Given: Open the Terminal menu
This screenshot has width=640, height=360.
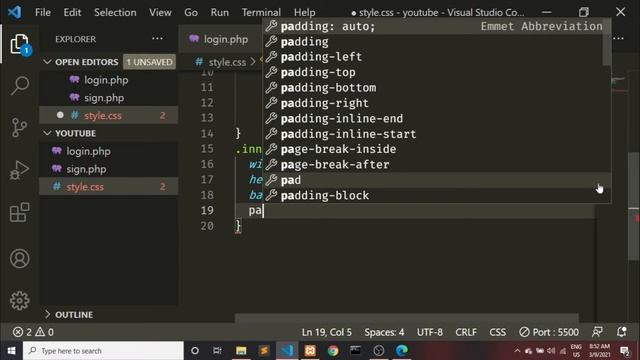Looking at the screenshot, I should point(261,12).
